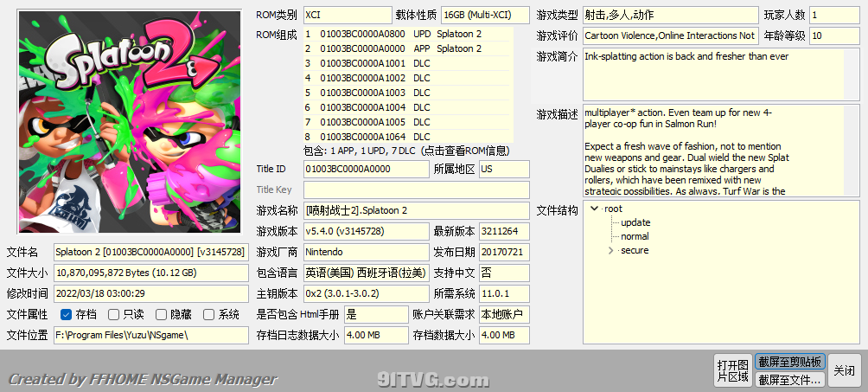Image resolution: width=868 pixels, height=392 pixels.
Task: Click the 截屏至文件 button
Action: point(790,380)
